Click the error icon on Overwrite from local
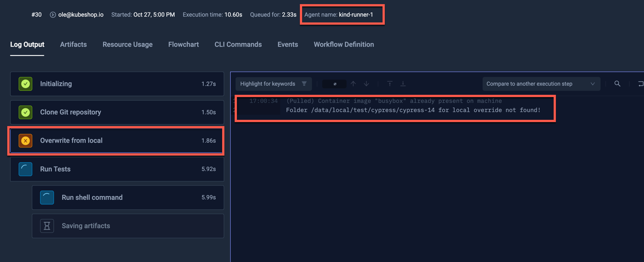Screen dimensions: 644x262 coord(25,140)
